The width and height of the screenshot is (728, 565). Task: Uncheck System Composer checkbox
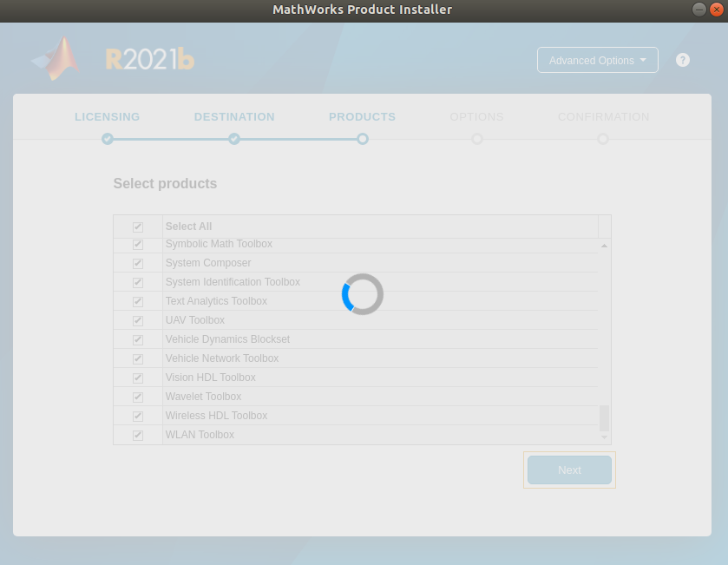138,264
